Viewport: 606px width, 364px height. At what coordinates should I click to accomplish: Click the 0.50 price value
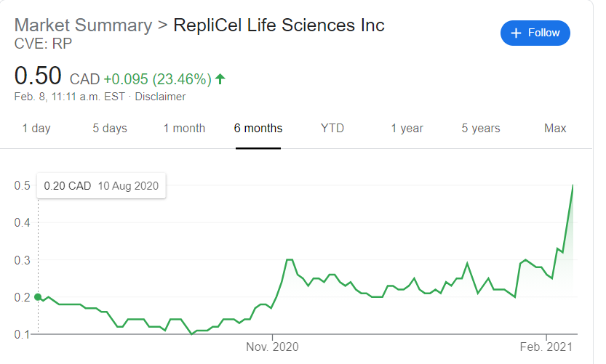point(39,76)
